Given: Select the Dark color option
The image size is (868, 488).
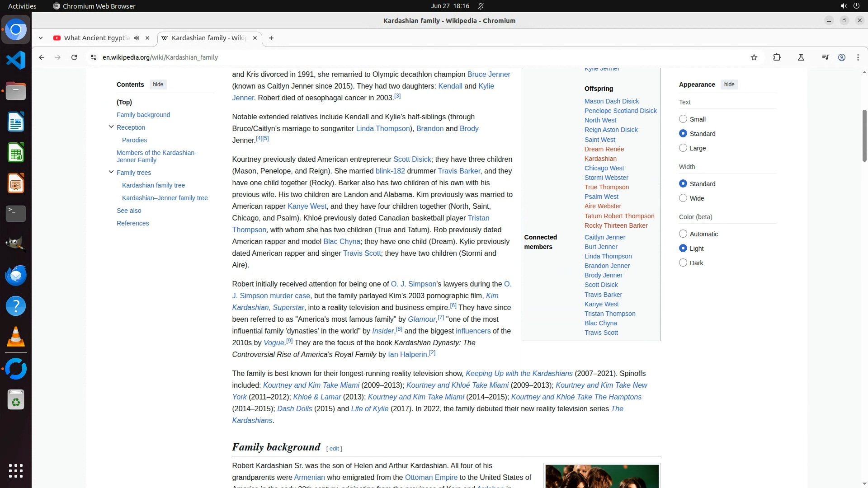Looking at the screenshot, I should (x=683, y=263).
